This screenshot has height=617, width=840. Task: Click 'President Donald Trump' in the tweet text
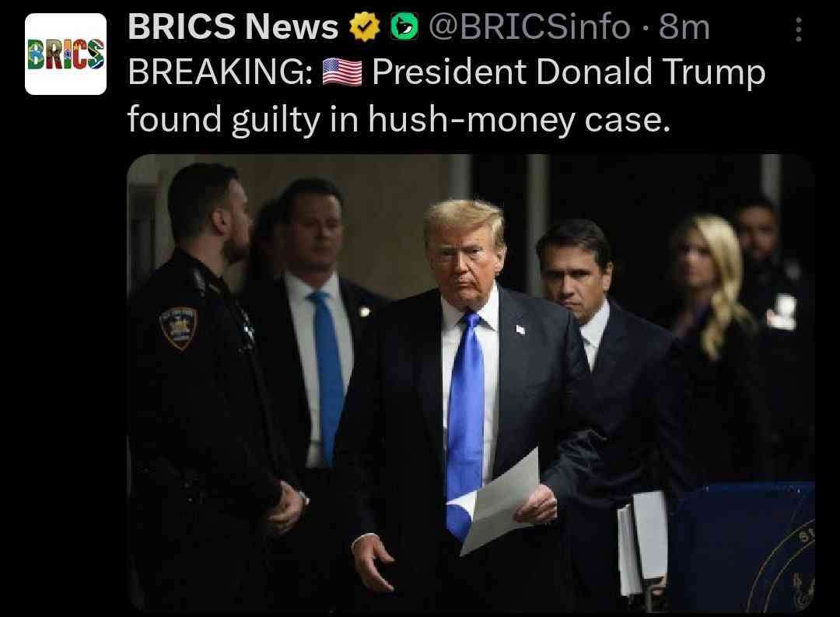(569, 72)
